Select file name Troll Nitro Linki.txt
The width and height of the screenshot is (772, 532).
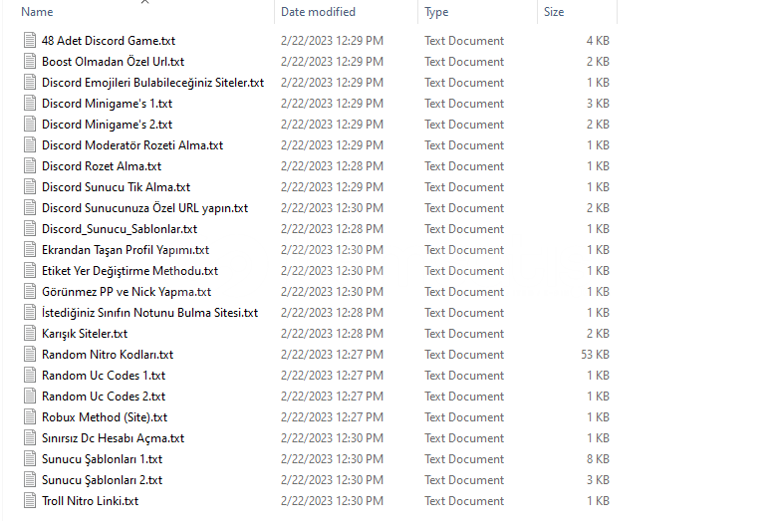tap(90, 501)
